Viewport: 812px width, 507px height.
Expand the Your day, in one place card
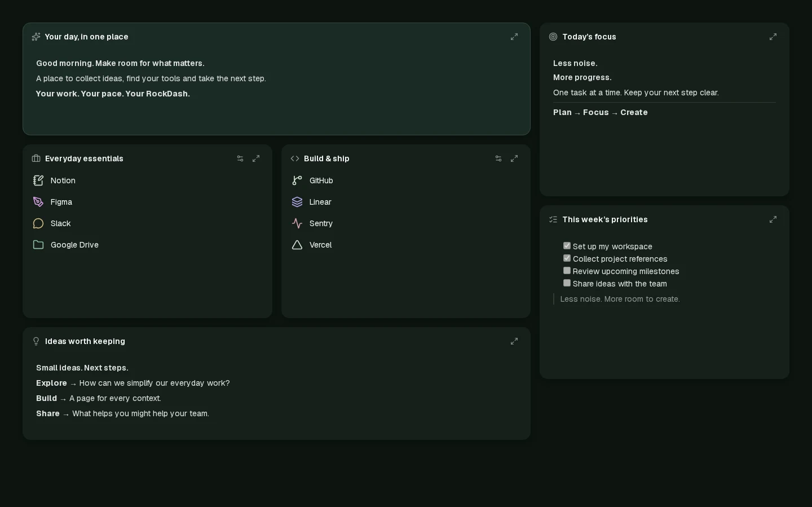coord(514,37)
